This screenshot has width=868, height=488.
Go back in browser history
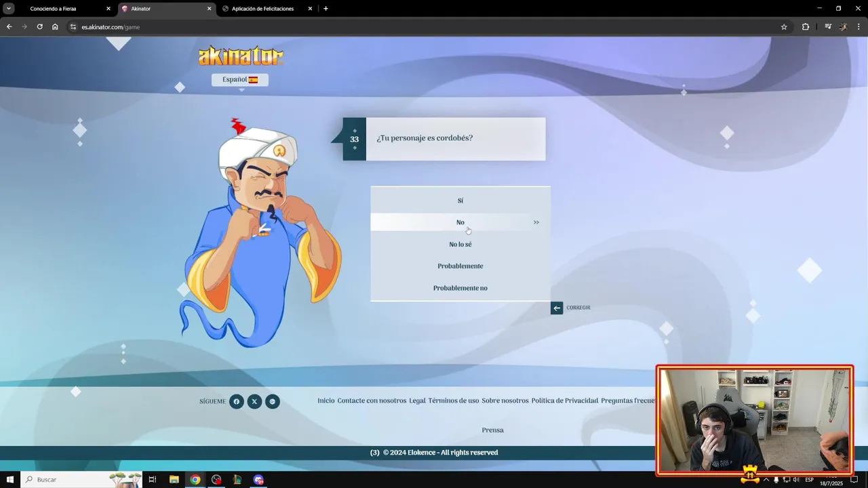pyautogui.click(x=9, y=27)
